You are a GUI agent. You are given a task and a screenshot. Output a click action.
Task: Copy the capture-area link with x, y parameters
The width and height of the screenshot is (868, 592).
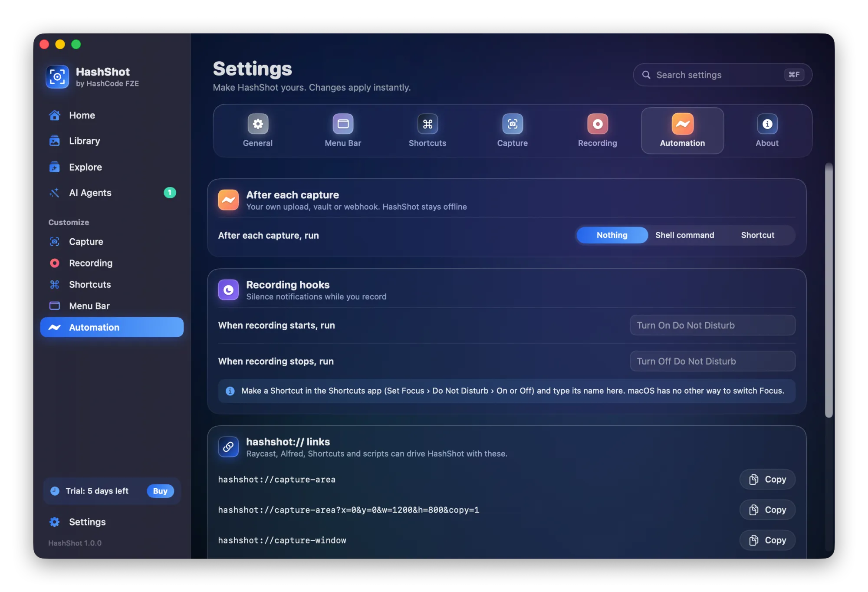[767, 510]
